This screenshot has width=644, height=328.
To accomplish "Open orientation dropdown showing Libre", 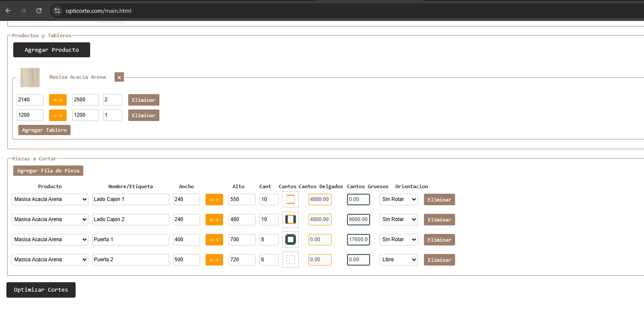I will coord(398,260).
